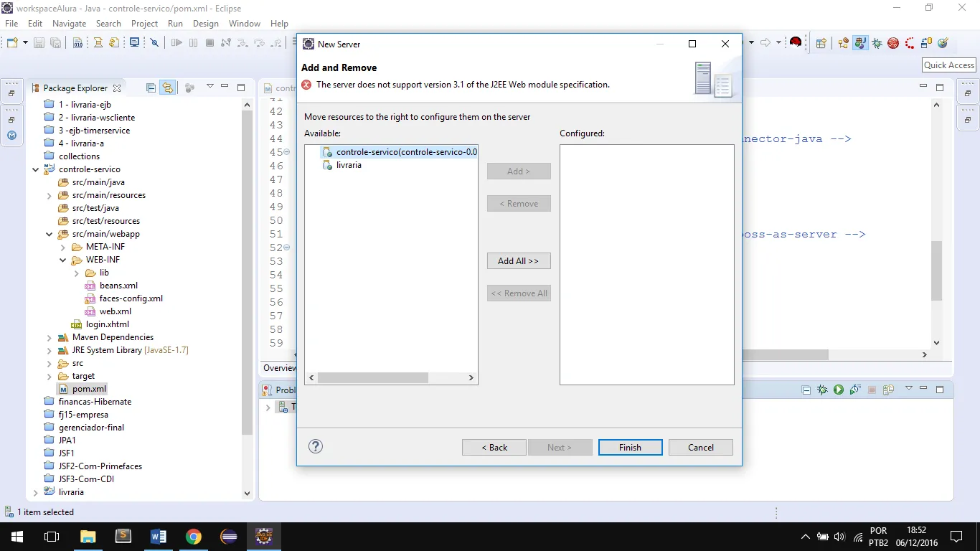Open Windows Task View button
Screen dimensions: 980x551
pos(51,537)
